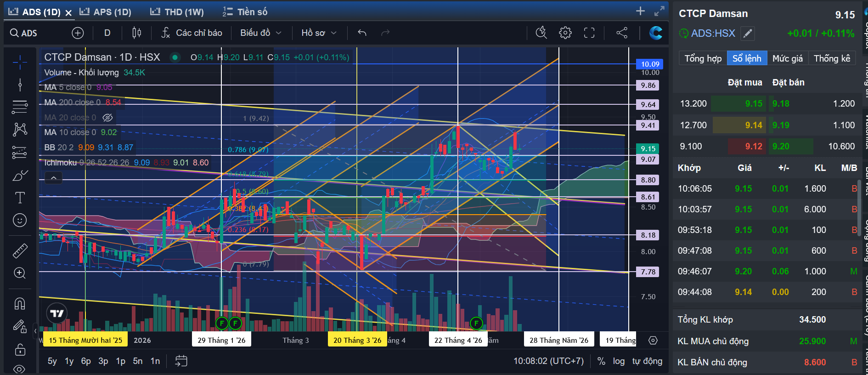Toggle percent scale mode

[601, 361]
